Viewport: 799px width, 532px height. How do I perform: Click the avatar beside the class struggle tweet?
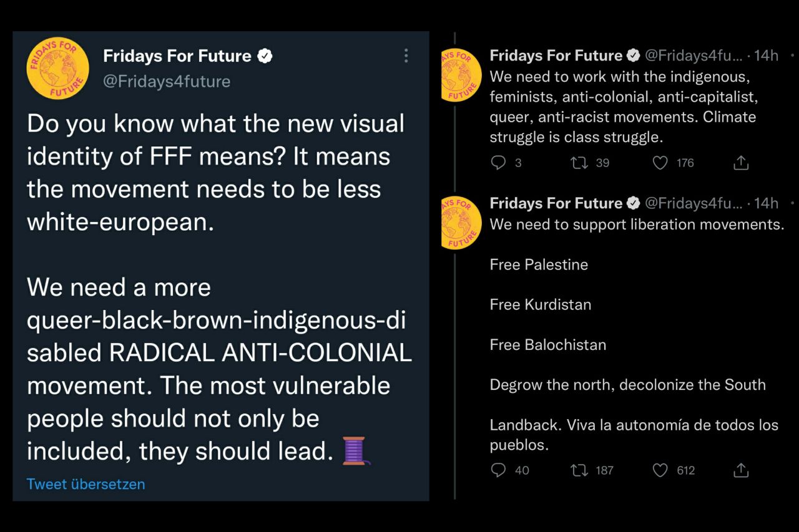(x=462, y=74)
